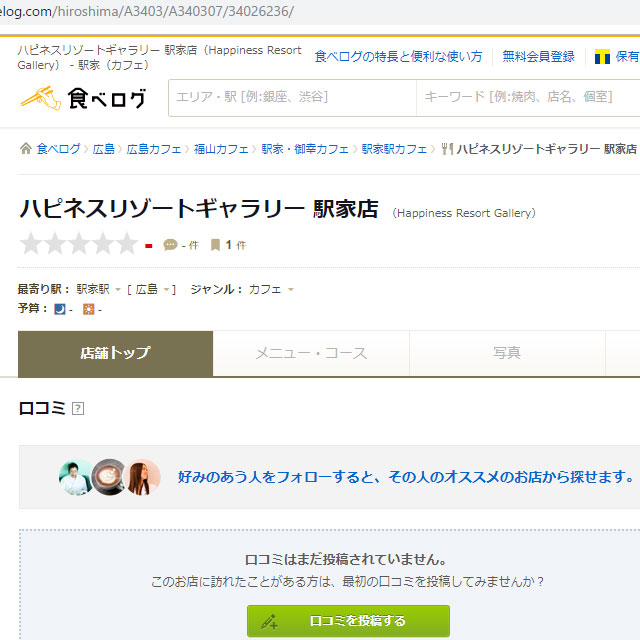Expand the 駅家駅 station dropdown arrow
640x640 pixels.
point(118,290)
